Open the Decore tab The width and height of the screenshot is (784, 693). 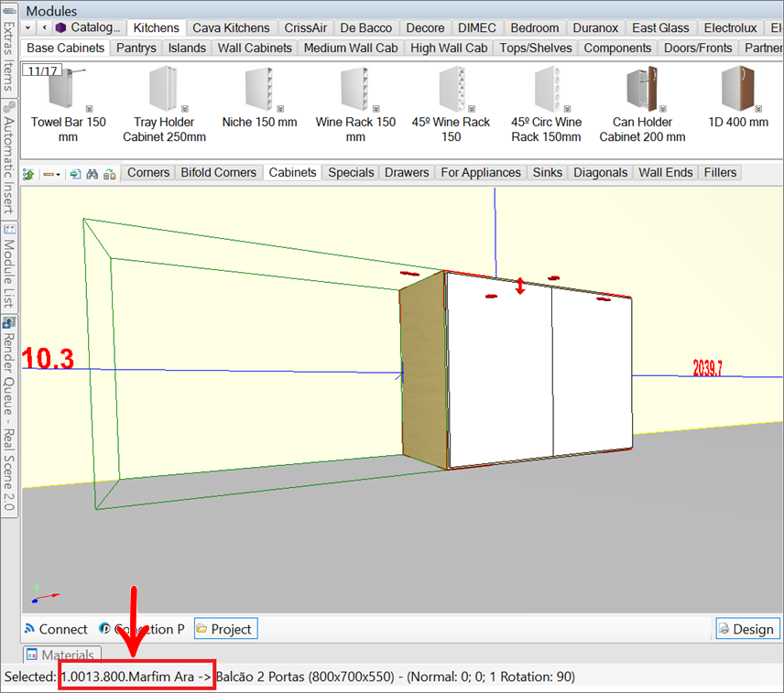coord(425,27)
